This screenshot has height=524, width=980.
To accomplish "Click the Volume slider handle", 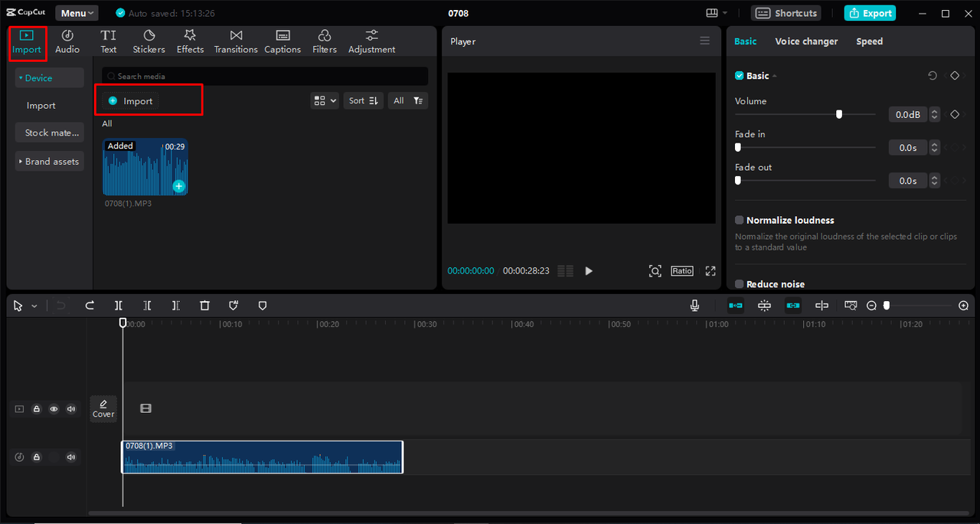I will coord(839,114).
